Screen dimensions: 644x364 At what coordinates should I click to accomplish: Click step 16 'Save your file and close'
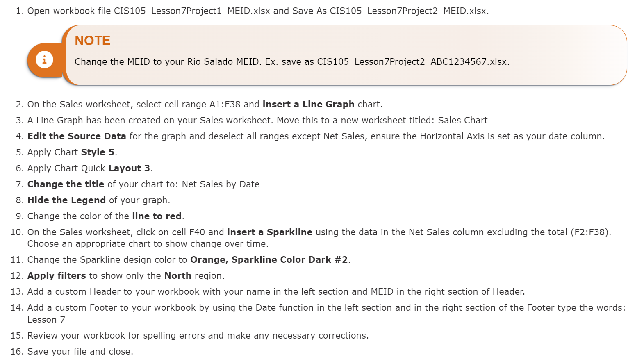point(80,352)
